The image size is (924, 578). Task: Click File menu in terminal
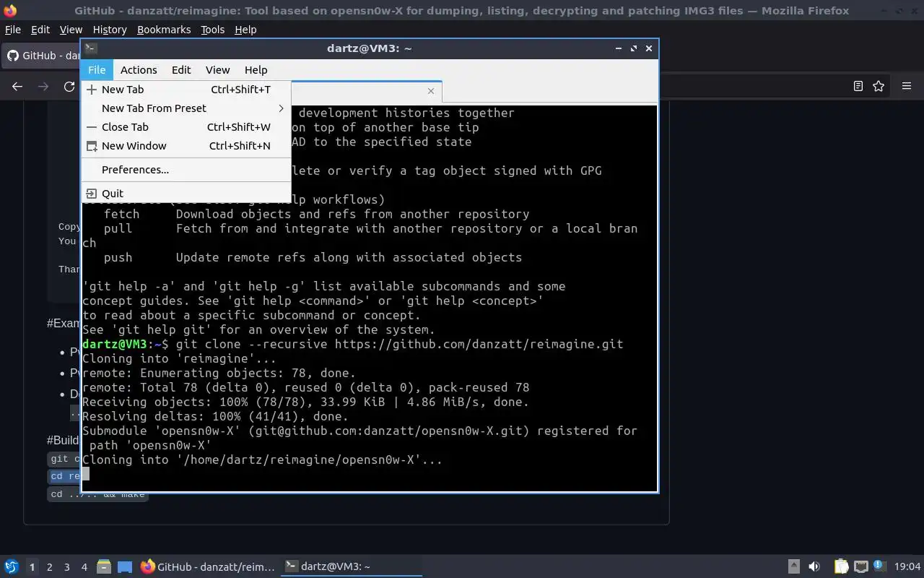click(97, 70)
